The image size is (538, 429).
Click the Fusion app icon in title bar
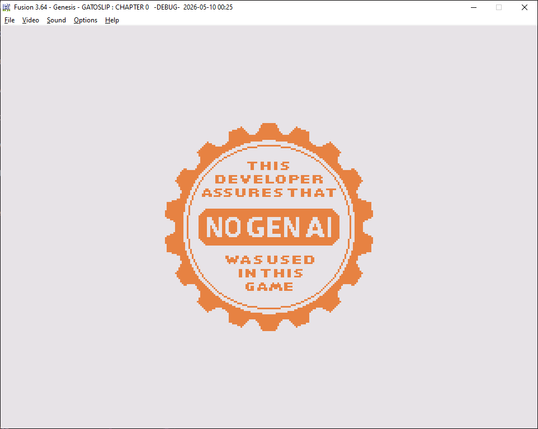click(x=6, y=7)
